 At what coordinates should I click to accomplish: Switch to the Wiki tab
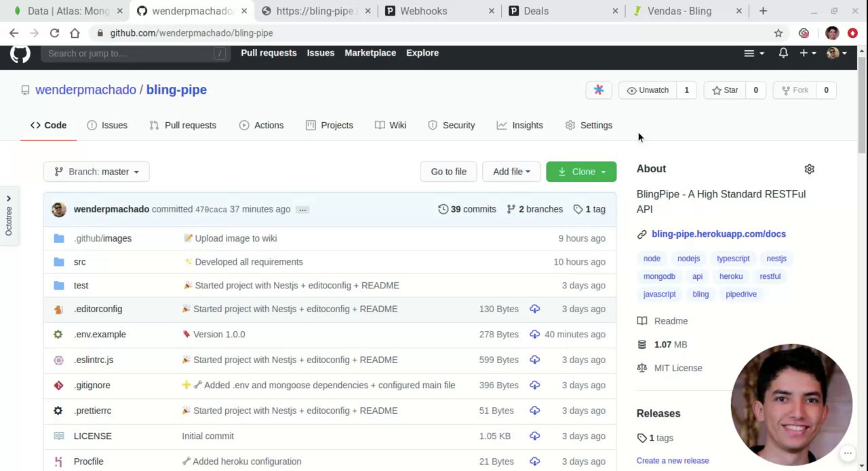click(391, 126)
